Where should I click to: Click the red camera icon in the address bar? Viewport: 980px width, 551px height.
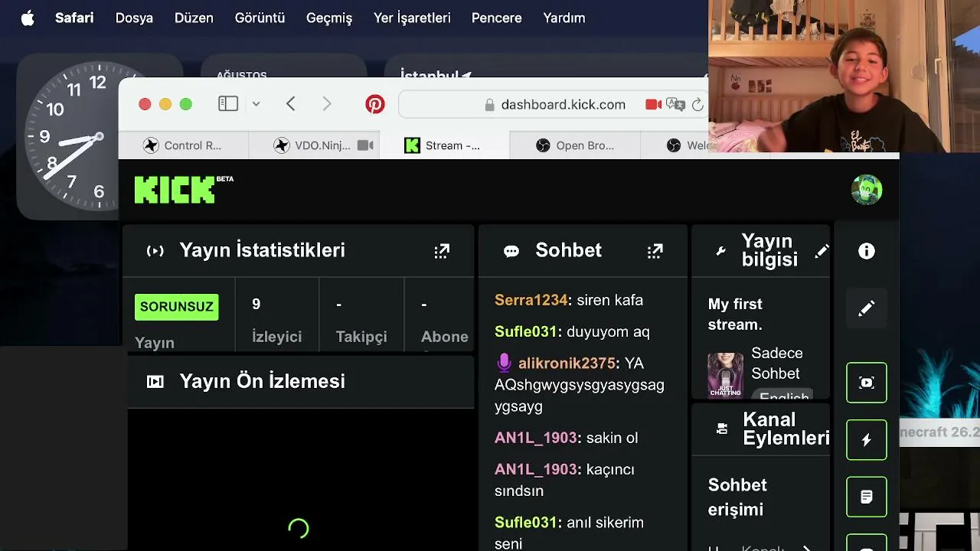pos(653,104)
